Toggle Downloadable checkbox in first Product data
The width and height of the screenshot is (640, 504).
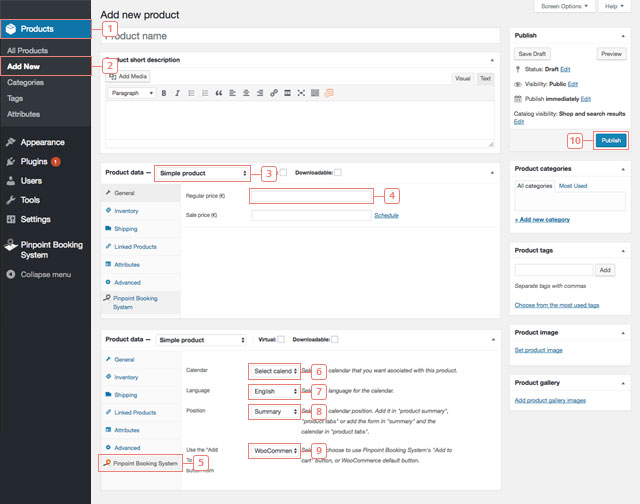click(338, 173)
